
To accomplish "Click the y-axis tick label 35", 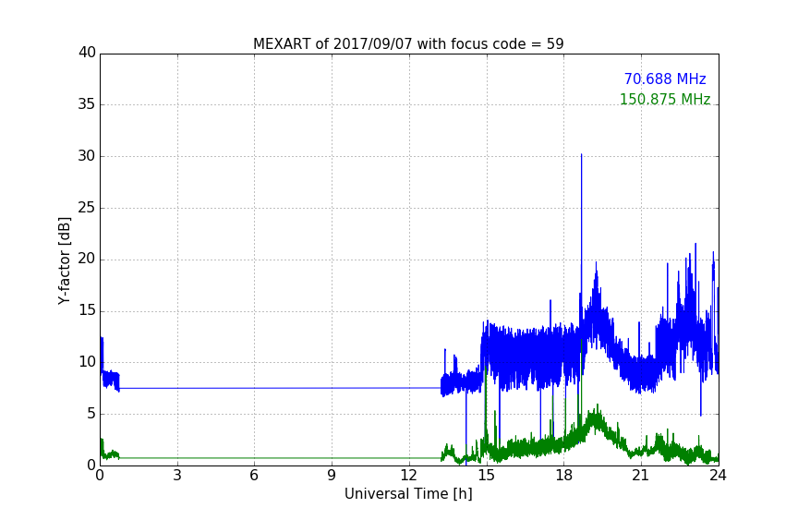I will pos(87,104).
